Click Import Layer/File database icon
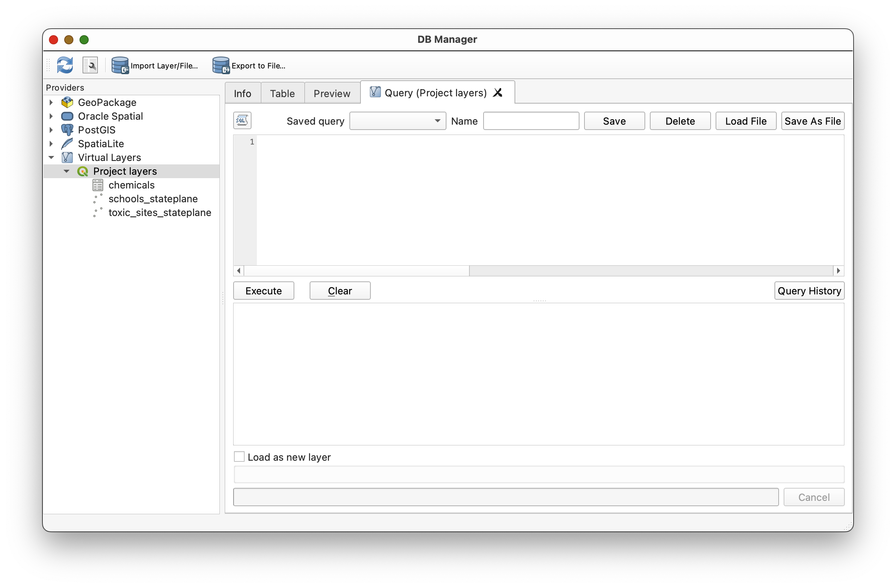 pyautogui.click(x=120, y=65)
